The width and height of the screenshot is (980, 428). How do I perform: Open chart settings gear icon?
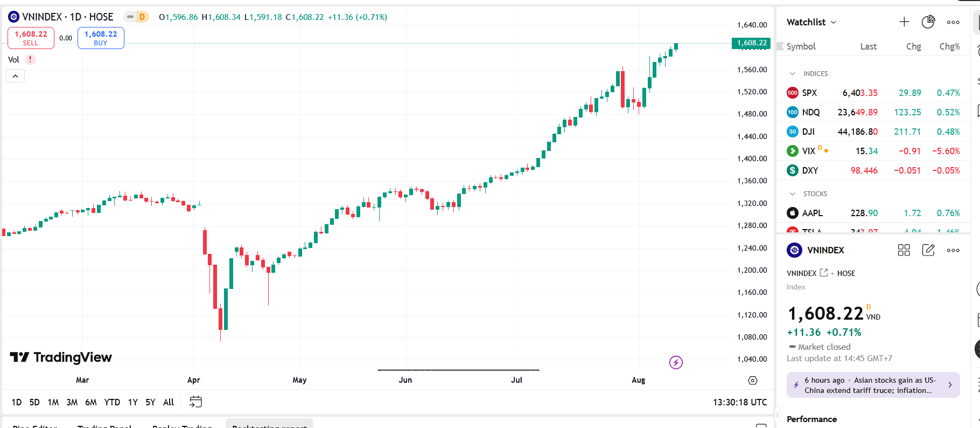[x=753, y=381]
